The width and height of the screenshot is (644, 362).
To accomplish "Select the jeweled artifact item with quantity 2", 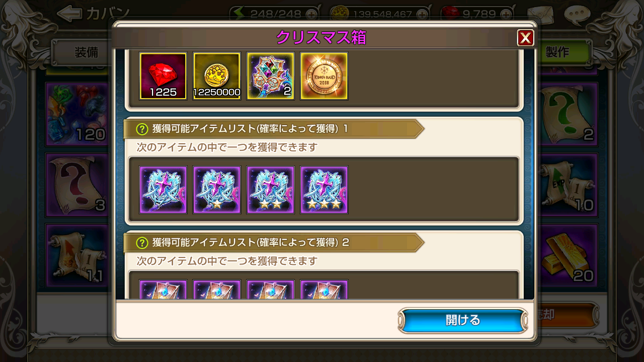I will [x=270, y=76].
